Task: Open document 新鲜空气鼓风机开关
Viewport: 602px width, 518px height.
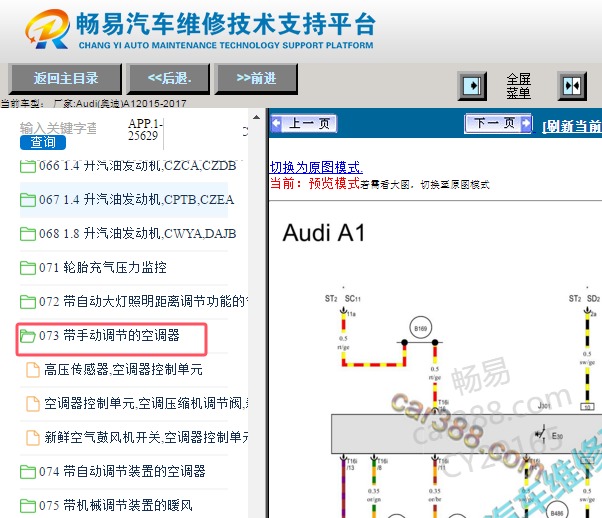Action: 146,437
